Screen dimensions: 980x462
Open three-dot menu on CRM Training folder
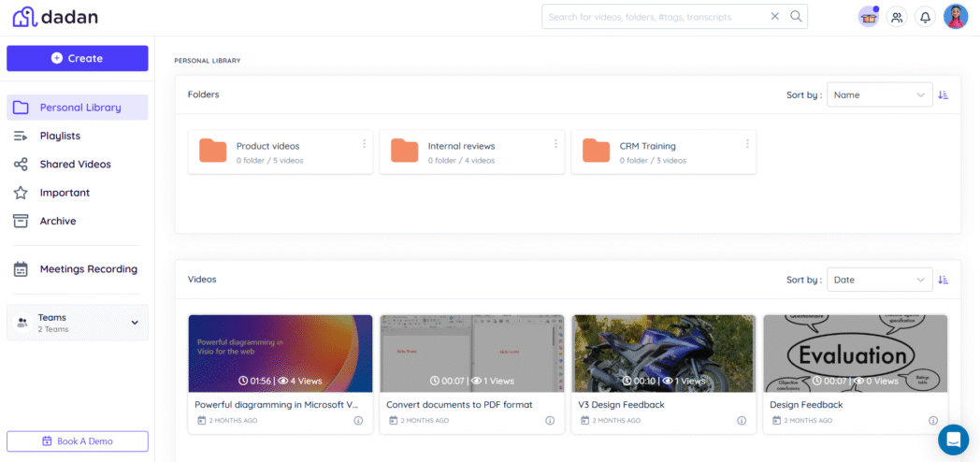coord(747,144)
